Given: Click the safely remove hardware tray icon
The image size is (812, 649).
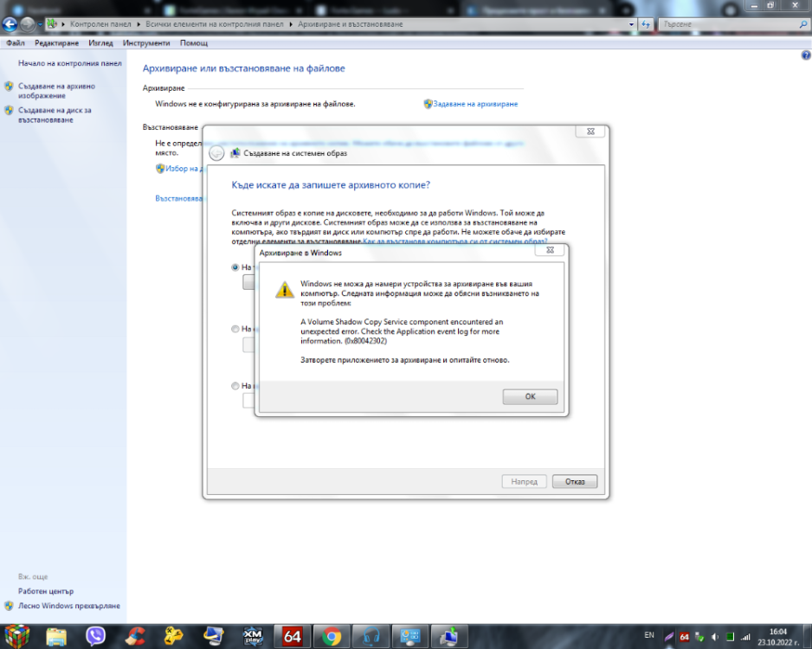Looking at the screenshot, I should point(699,637).
